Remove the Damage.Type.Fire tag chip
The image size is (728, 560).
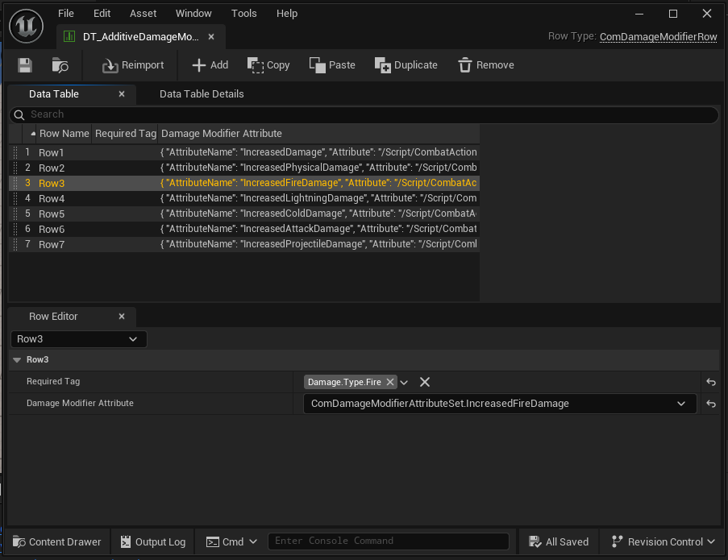point(390,382)
